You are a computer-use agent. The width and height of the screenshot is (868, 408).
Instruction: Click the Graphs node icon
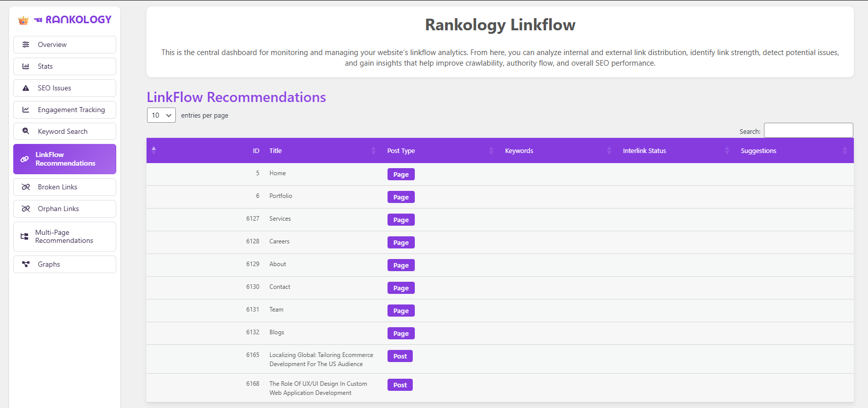(26, 264)
